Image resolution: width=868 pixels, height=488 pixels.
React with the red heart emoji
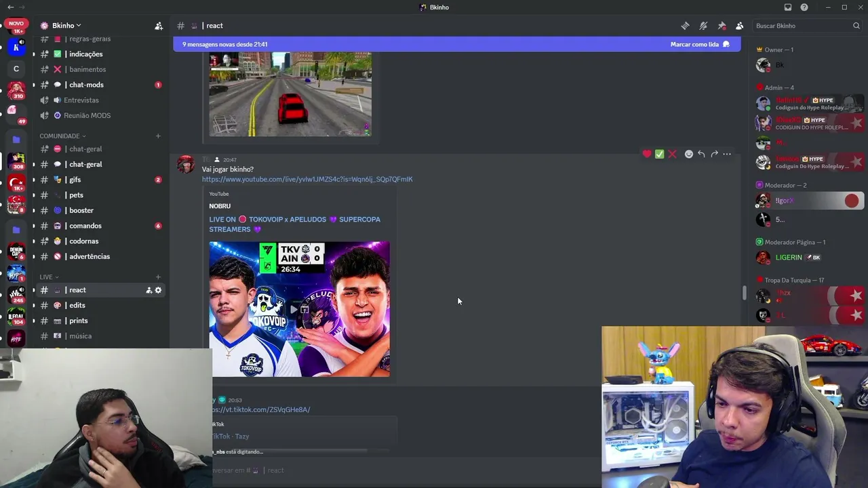click(647, 154)
